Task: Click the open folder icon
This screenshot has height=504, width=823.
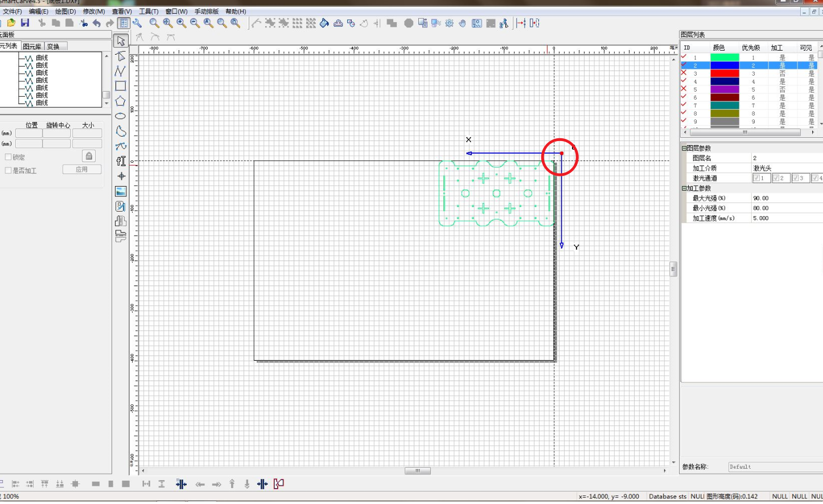Action: click(x=11, y=23)
